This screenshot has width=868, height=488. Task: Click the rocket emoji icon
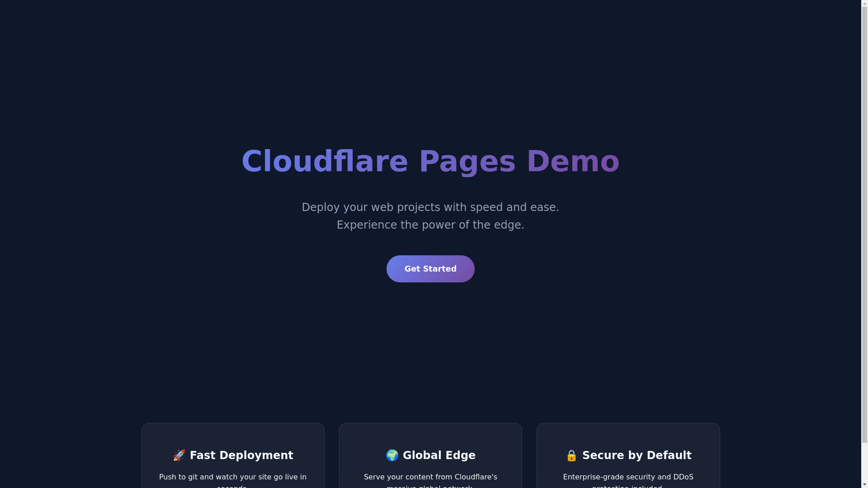pyautogui.click(x=179, y=455)
